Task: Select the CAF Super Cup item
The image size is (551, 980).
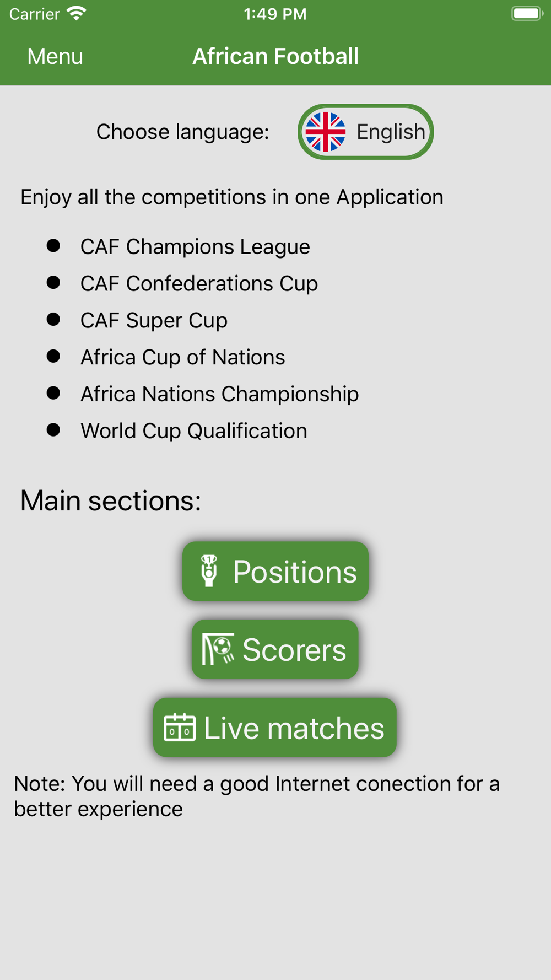Action: click(154, 320)
